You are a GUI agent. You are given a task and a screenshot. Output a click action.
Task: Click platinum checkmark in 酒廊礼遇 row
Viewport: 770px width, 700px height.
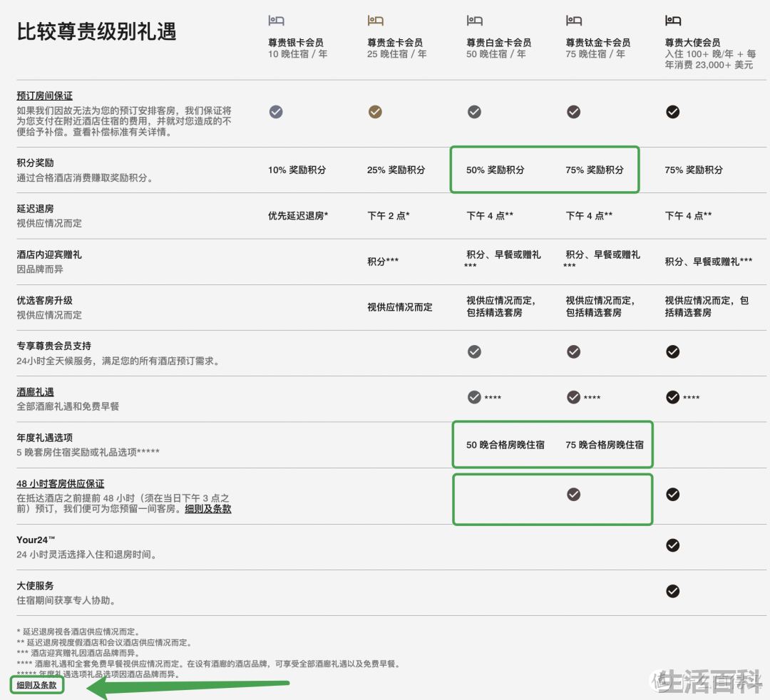474,397
